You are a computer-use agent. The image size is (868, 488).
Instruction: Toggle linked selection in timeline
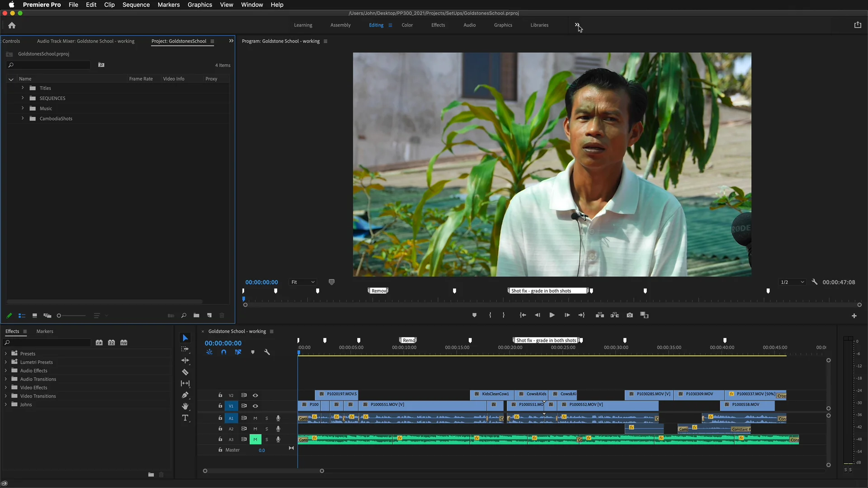pyautogui.click(x=238, y=352)
